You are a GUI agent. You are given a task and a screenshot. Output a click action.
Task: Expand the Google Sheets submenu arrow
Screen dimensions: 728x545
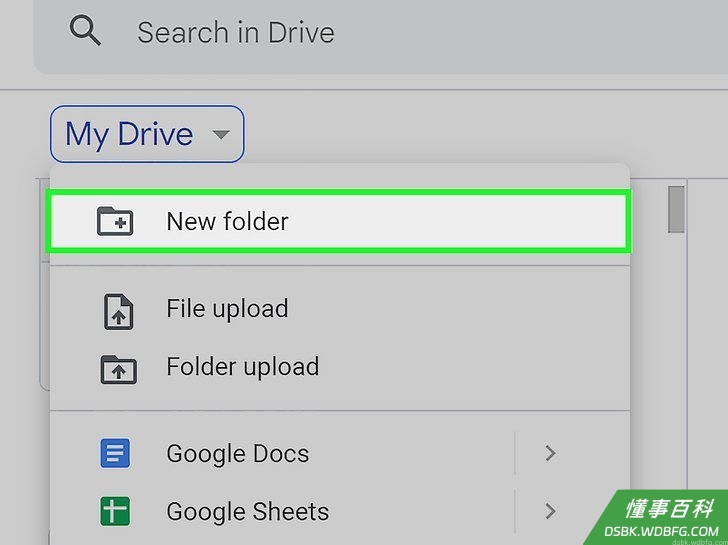pos(551,511)
